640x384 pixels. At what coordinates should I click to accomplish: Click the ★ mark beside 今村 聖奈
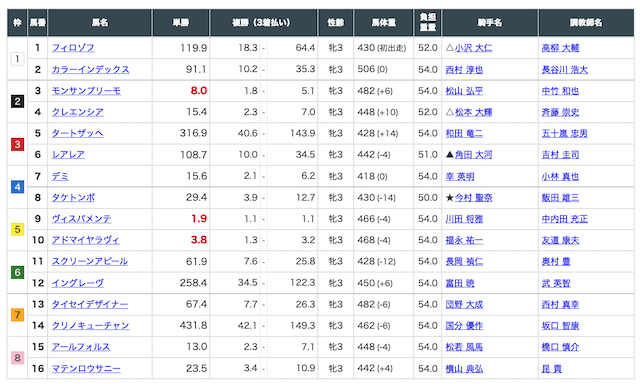pos(450,198)
